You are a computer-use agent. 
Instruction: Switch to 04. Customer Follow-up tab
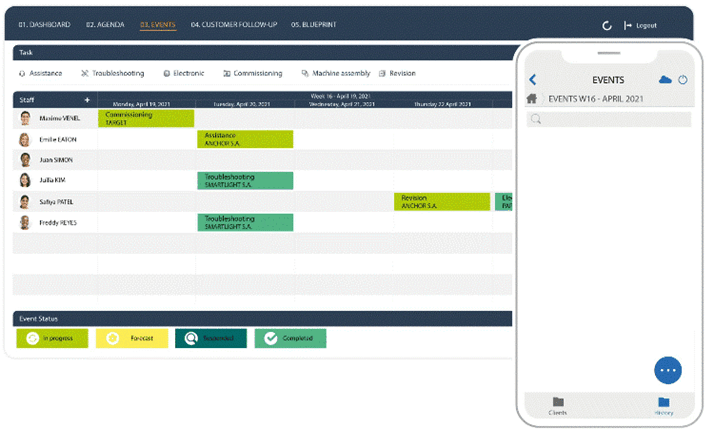coord(235,24)
